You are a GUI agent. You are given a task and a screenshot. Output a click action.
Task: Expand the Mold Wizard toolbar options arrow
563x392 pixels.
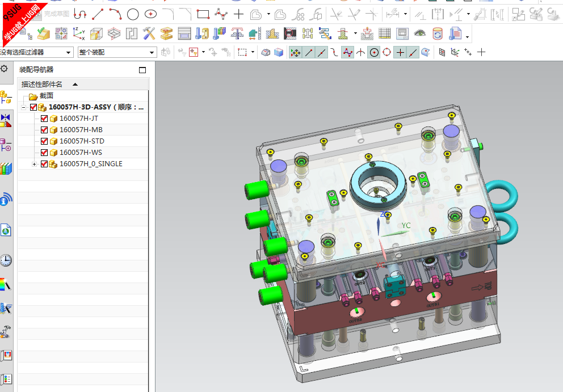point(467,36)
